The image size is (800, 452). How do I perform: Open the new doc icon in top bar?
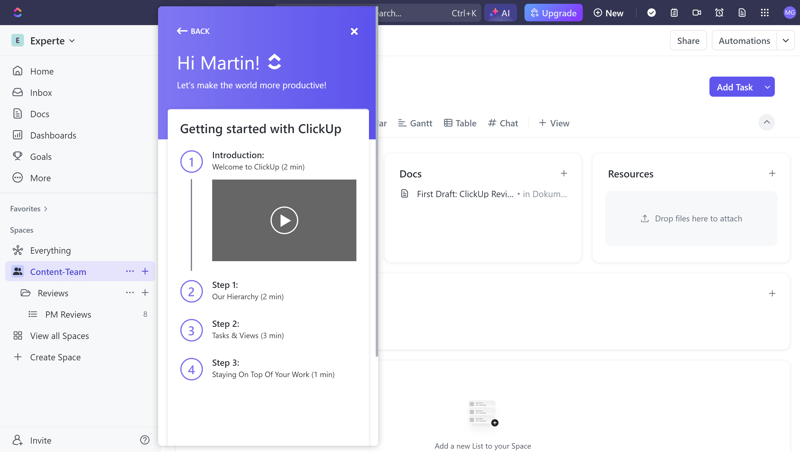tap(742, 13)
